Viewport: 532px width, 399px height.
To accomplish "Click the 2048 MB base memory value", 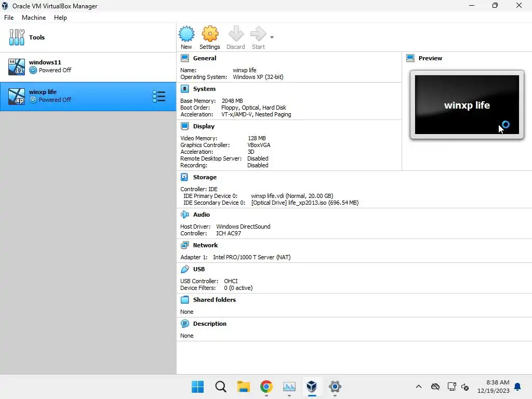I will 232,101.
